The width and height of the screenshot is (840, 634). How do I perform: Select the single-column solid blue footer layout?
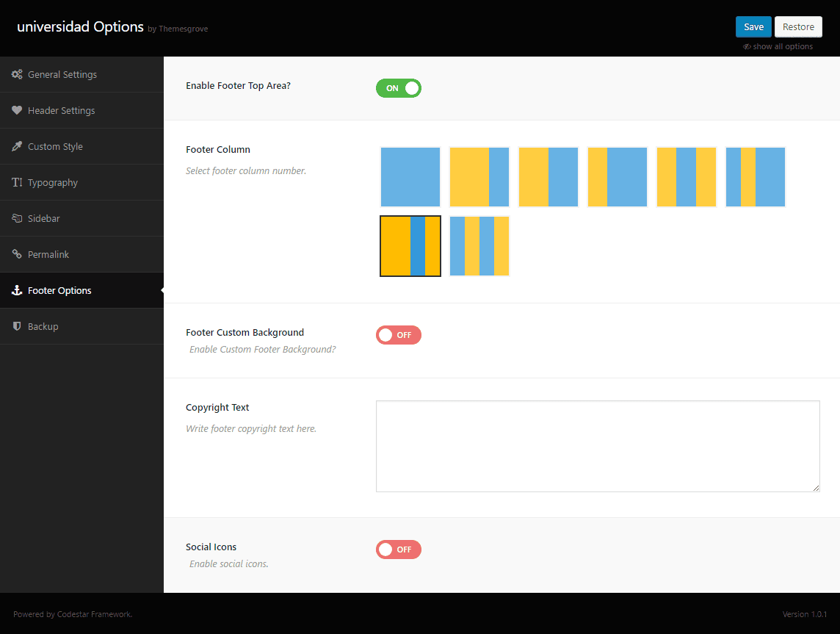tap(410, 177)
